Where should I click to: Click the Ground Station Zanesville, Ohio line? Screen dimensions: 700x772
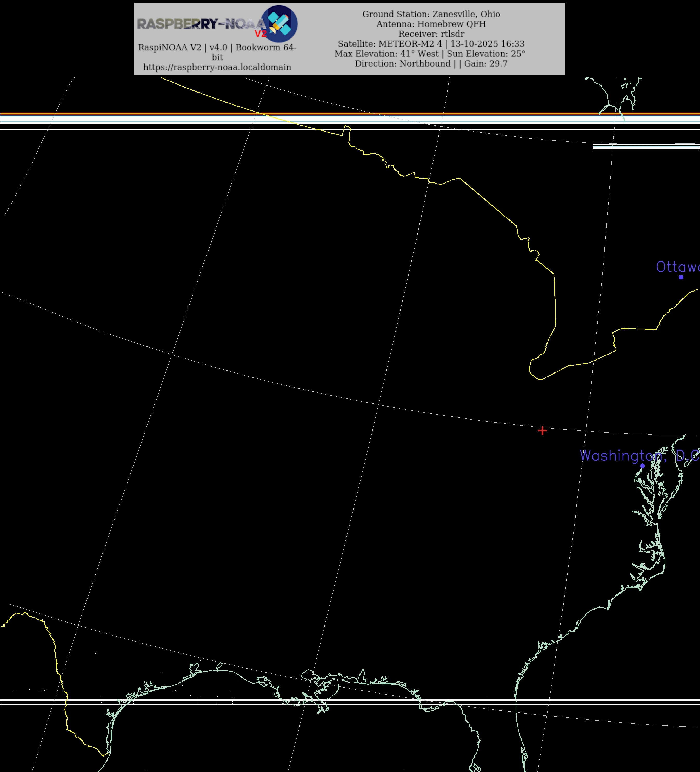[x=431, y=14]
